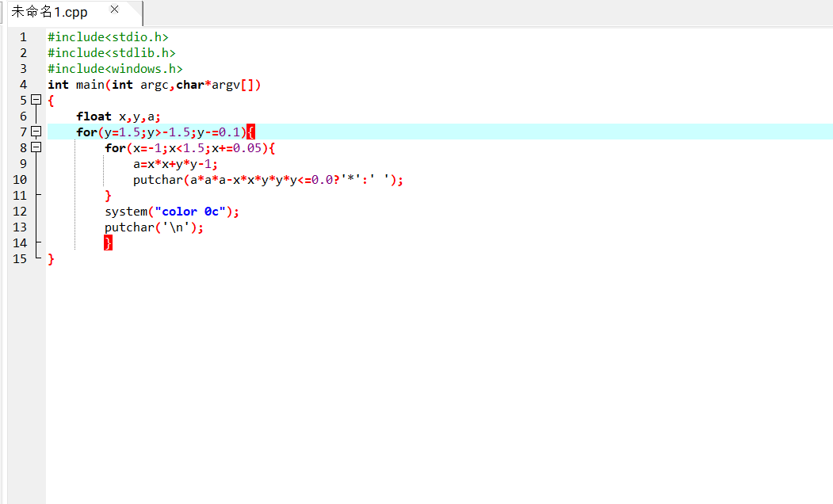Click the a=x*x+y*y-1 statement
This screenshot has height=504, width=833.
pyautogui.click(x=174, y=164)
